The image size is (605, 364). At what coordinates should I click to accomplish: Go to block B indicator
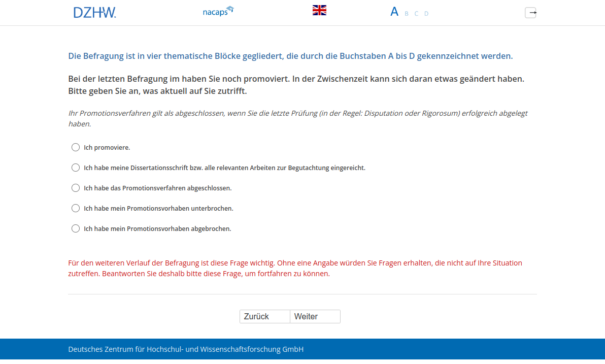[x=407, y=14]
